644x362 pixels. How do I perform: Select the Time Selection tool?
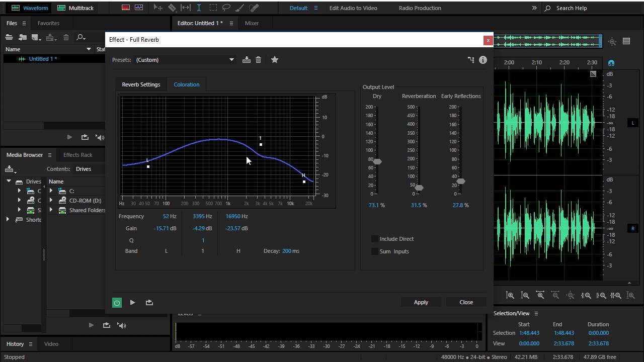pos(199,8)
